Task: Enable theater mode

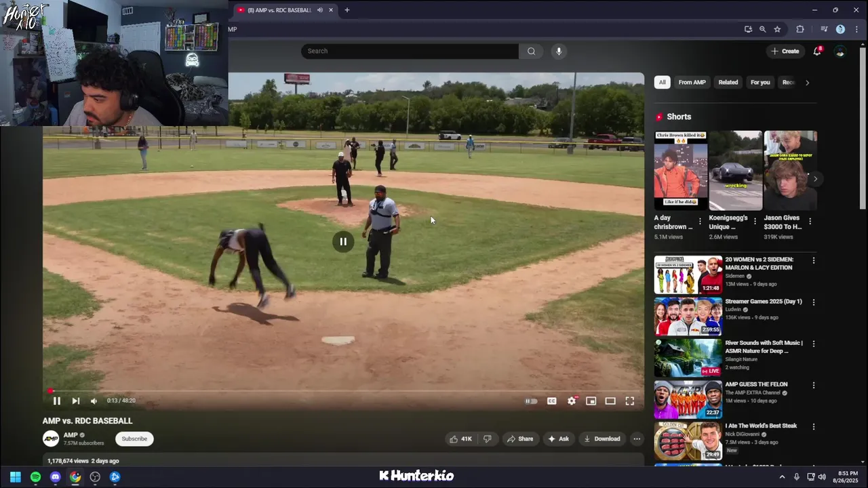Action: tap(610, 401)
